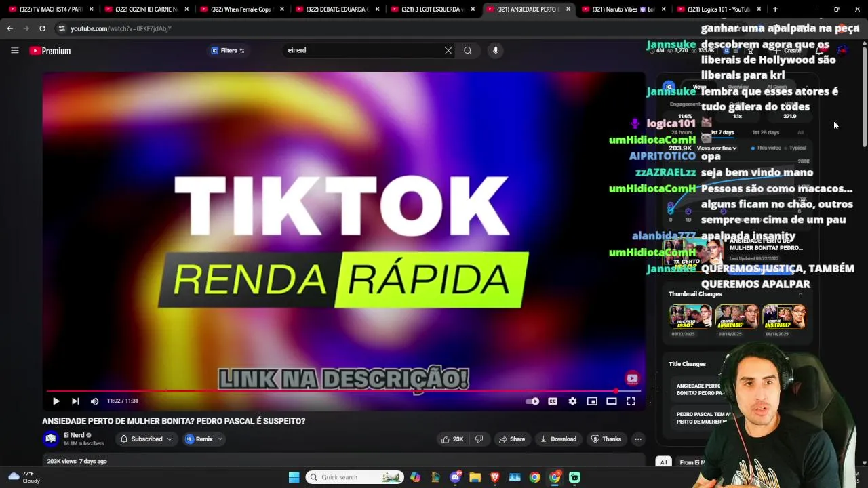Image resolution: width=868 pixels, height=488 pixels.
Task: Open the 08/22/2025 thumbnail change
Action: point(690,317)
